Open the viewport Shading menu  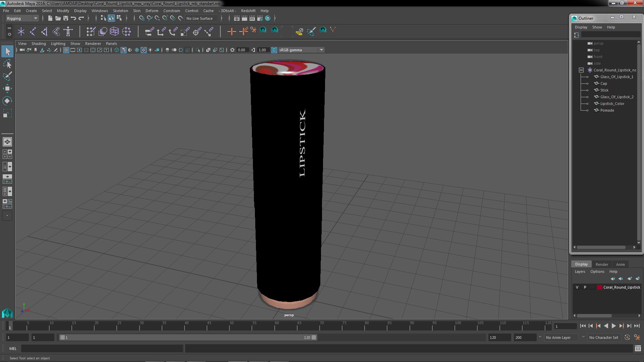tap(39, 44)
